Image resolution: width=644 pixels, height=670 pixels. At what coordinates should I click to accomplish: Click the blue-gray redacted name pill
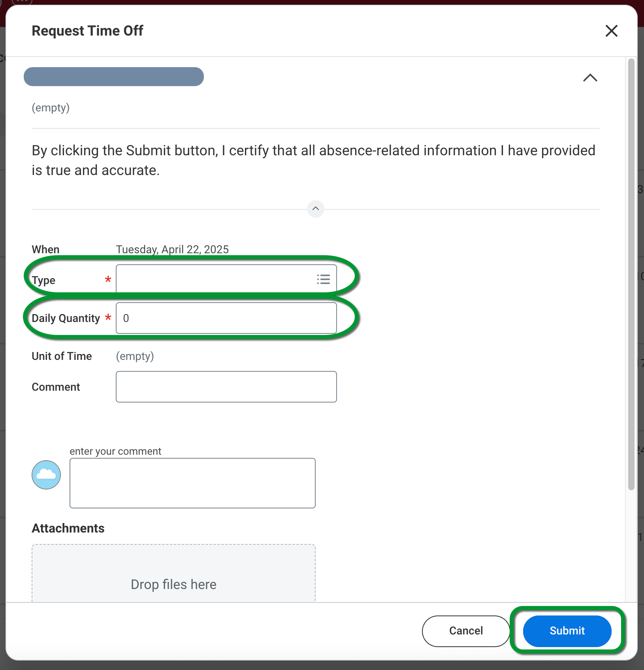114,77
